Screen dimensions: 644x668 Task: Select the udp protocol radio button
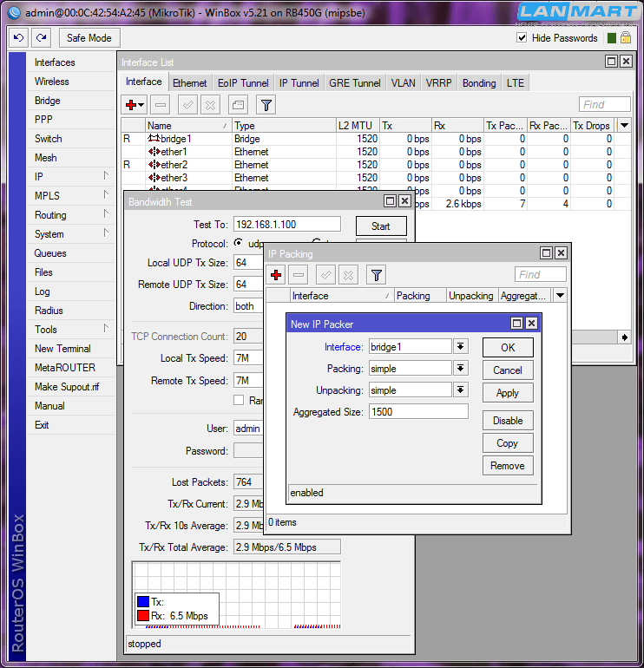pos(239,243)
